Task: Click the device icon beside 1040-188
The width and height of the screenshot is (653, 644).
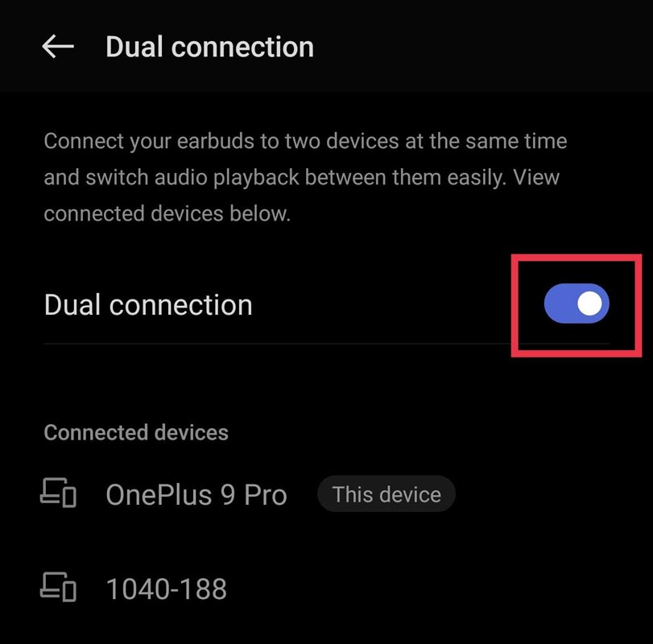Action: [58, 587]
